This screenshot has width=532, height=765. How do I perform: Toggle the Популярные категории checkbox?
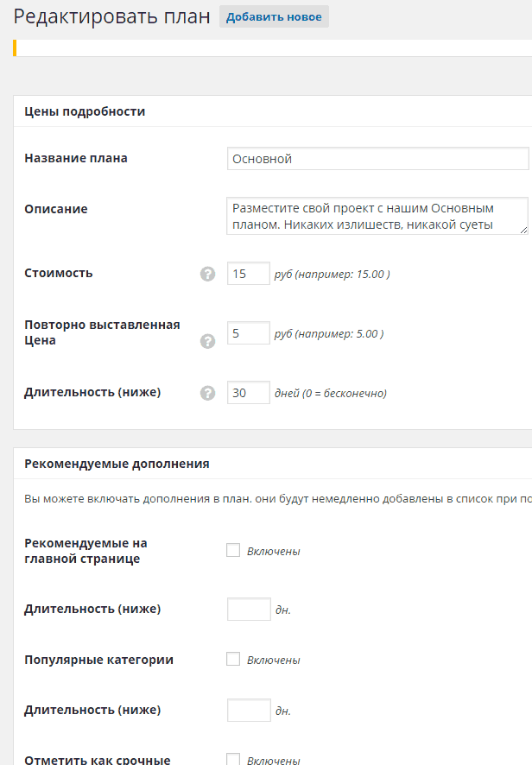pos(233,659)
